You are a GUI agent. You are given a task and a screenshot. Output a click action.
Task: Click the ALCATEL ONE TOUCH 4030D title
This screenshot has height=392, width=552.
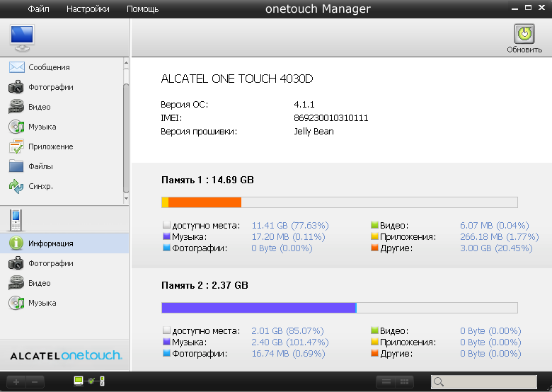point(237,79)
